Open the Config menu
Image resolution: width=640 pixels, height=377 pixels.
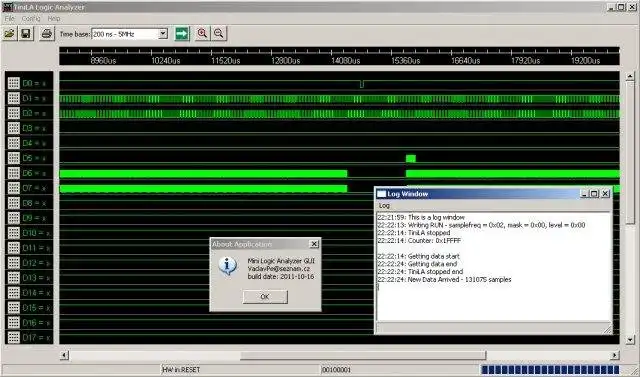point(31,19)
